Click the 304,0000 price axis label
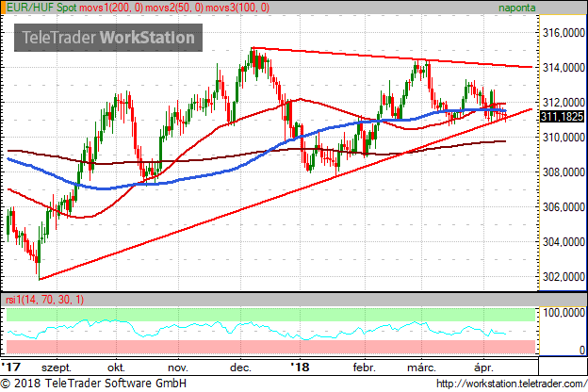The image size is (588, 392). click(x=563, y=242)
